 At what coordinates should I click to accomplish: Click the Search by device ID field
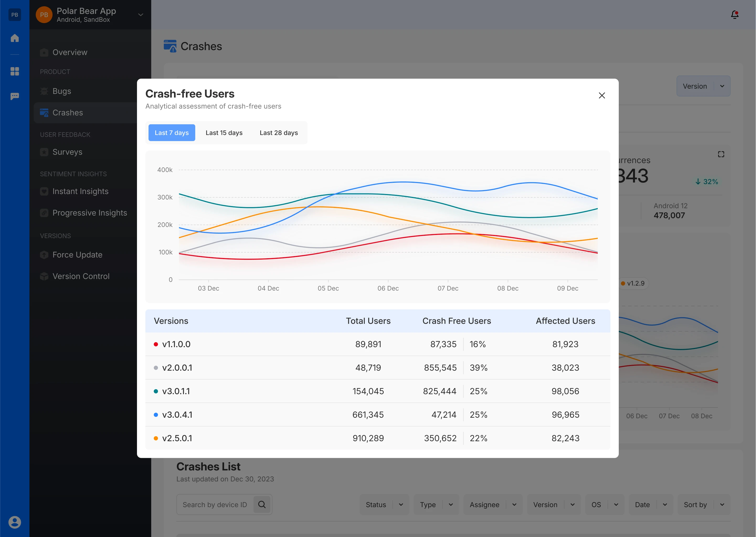[215, 504]
